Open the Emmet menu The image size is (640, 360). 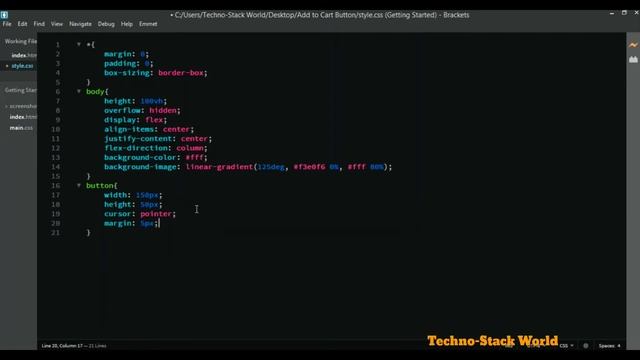pos(148,24)
